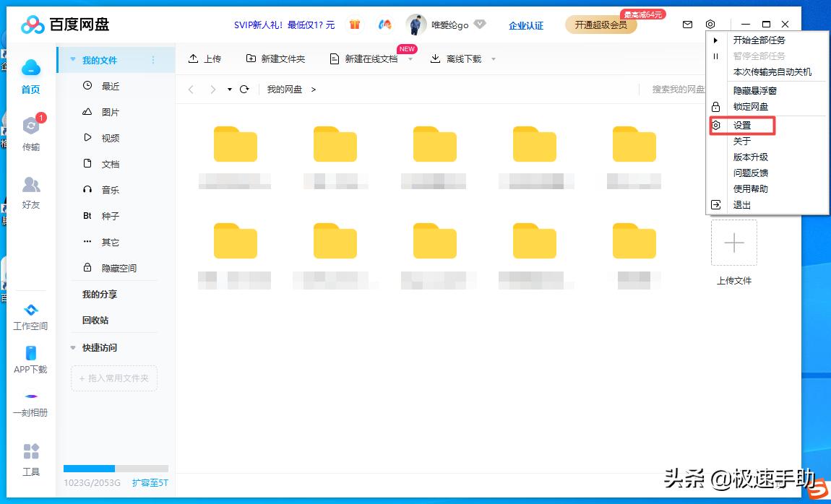Click the user avatar picture
831x504 pixels.
tap(416, 25)
